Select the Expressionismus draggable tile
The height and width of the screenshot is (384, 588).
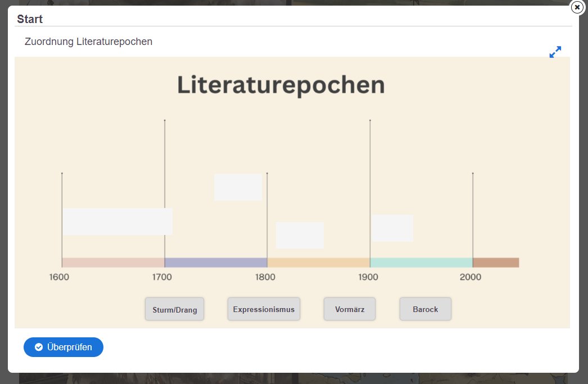tap(264, 309)
